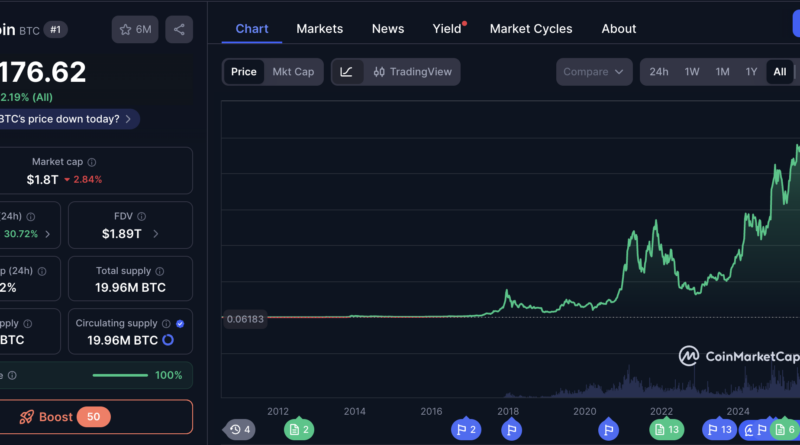Click the circulating supply ring progress icon

pyautogui.click(x=168, y=340)
